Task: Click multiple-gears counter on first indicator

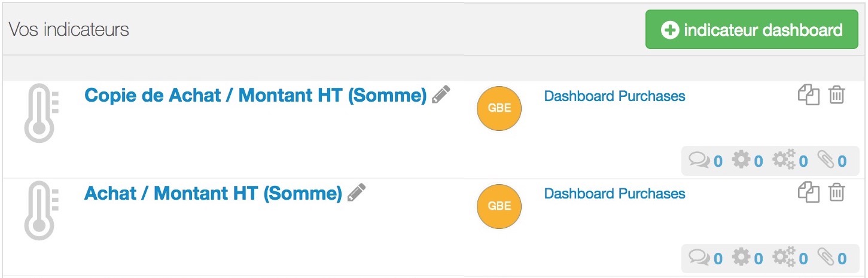Action: click(x=790, y=160)
